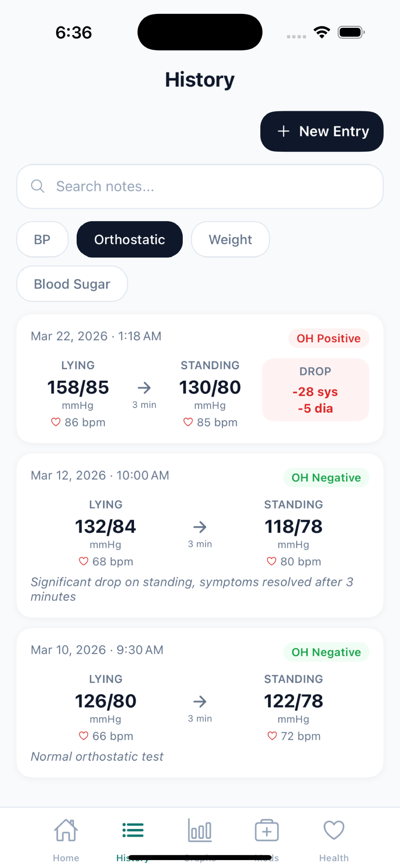Switch to the Orthostatic filter tab

click(x=129, y=239)
